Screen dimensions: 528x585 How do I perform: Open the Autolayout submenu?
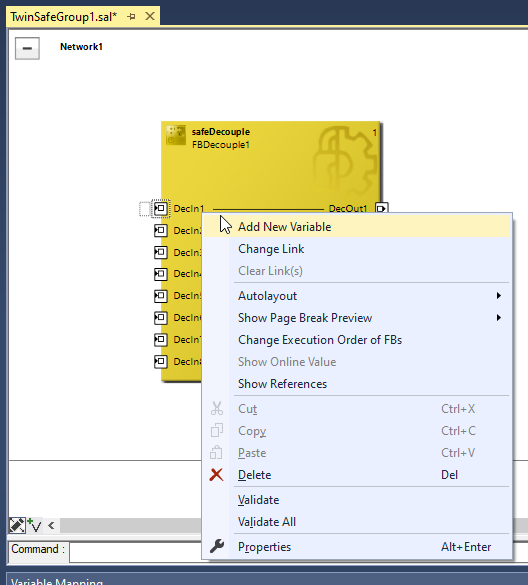tap(357, 296)
